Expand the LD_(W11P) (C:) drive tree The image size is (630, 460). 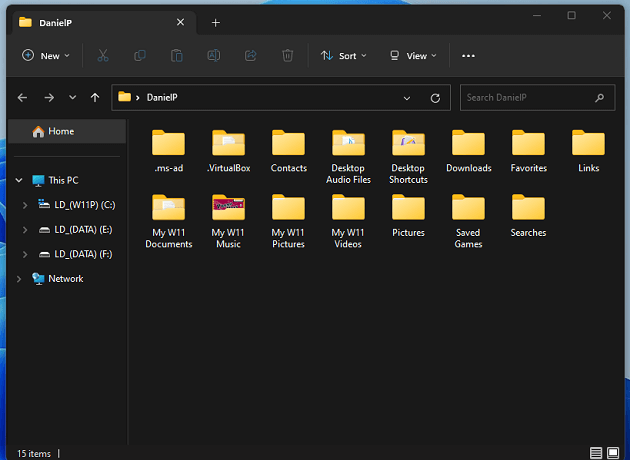[x=25, y=205]
